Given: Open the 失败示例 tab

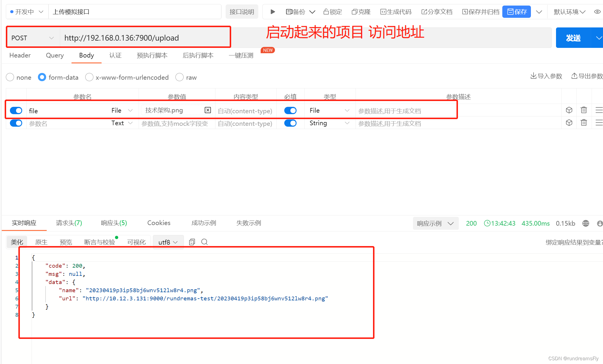Looking at the screenshot, I should (249, 223).
